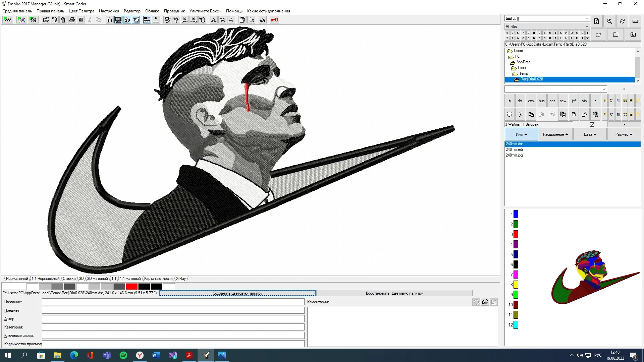The width and height of the screenshot is (644, 362).
Task: Toggle the 3D view toolbar button
Action: tap(127, 20)
